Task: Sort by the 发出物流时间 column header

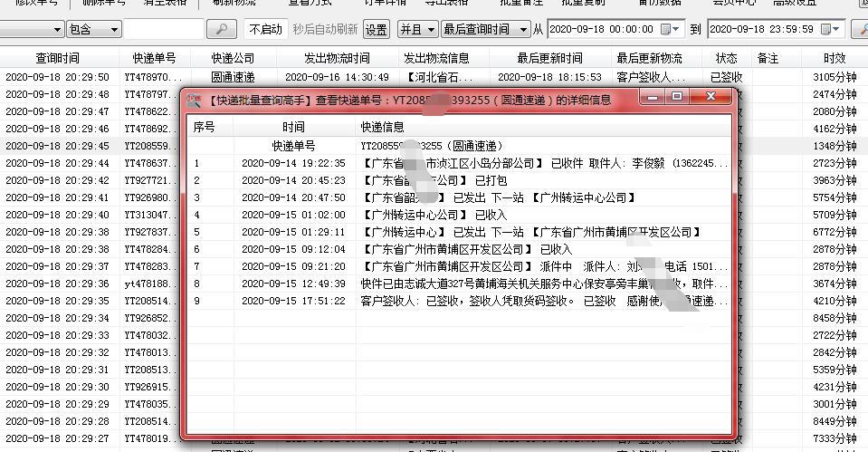Action: pyautogui.click(x=337, y=58)
